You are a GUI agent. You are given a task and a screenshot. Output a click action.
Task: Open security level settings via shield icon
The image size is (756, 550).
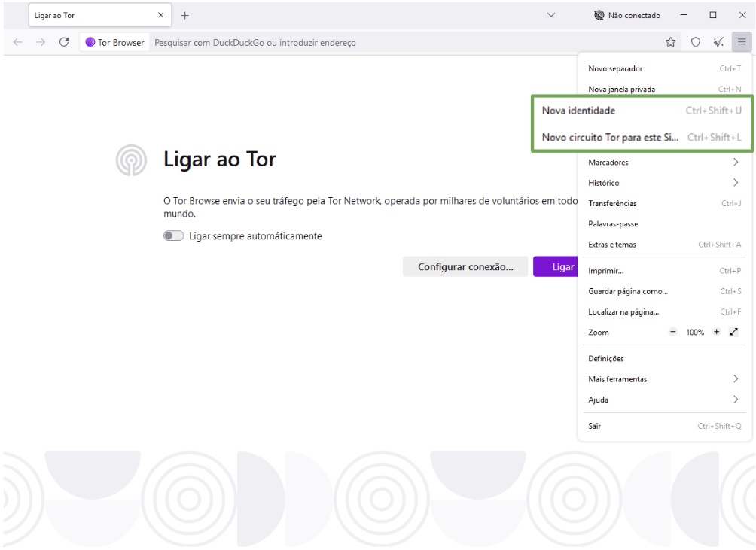[695, 42]
